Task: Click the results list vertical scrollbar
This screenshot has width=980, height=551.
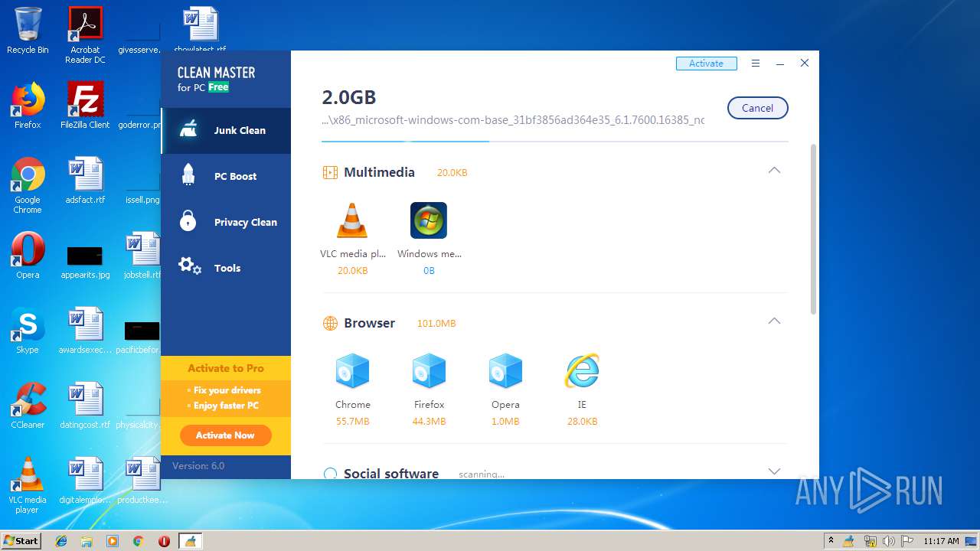Action: click(813, 230)
